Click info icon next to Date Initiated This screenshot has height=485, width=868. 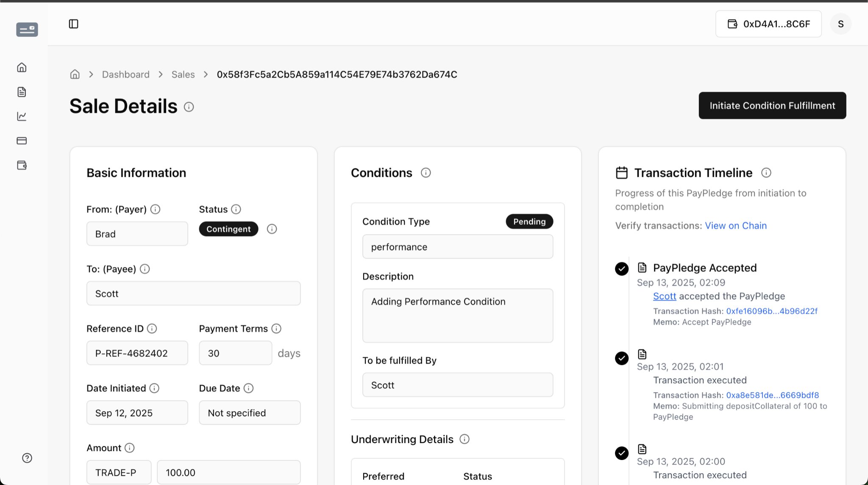(x=154, y=388)
